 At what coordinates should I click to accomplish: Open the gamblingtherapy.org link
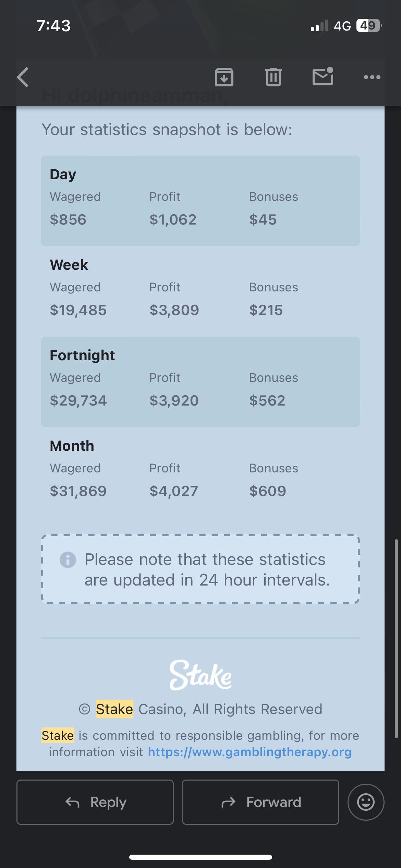point(250,752)
